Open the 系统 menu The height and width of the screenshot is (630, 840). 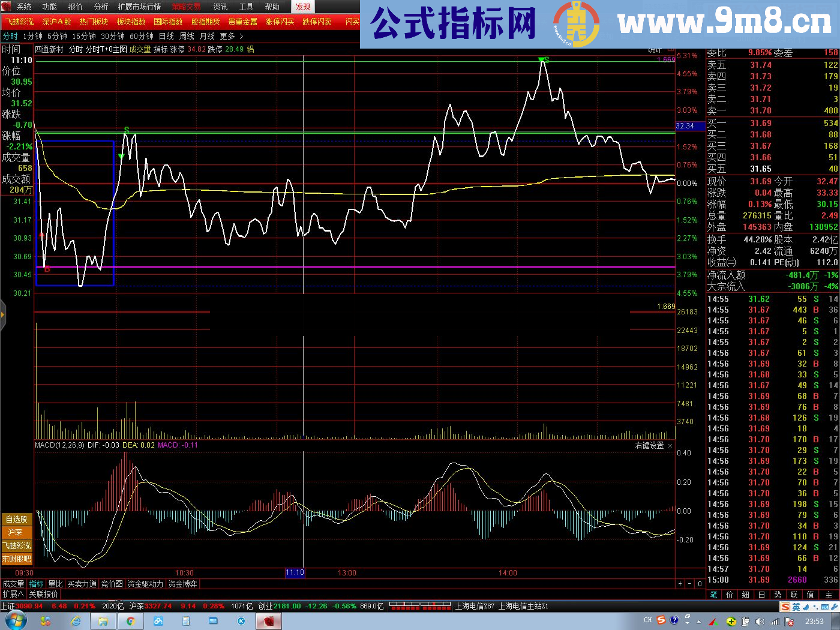pyautogui.click(x=23, y=7)
